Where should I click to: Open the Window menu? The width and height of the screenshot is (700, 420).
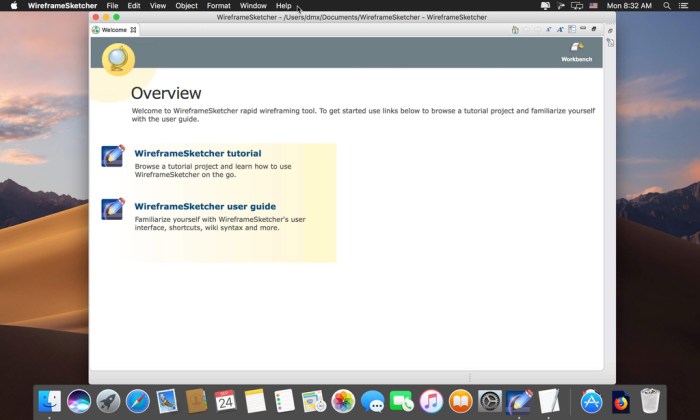click(253, 6)
